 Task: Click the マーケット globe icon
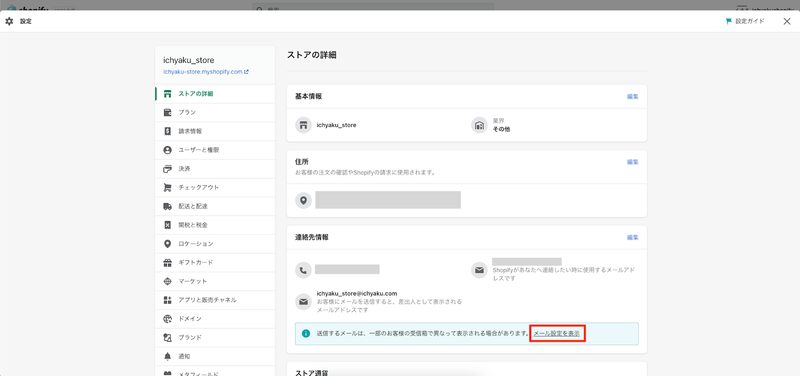[167, 281]
